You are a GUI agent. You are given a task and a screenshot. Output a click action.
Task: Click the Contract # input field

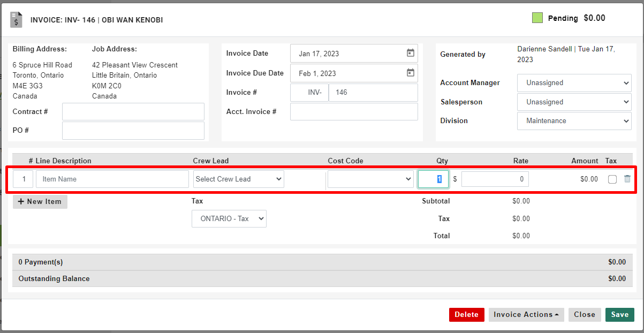[133, 111]
